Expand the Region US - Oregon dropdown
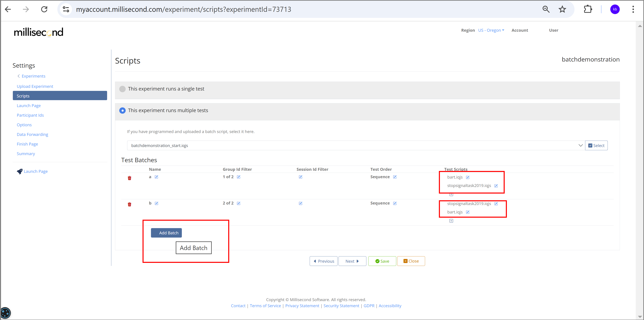 [491, 30]
